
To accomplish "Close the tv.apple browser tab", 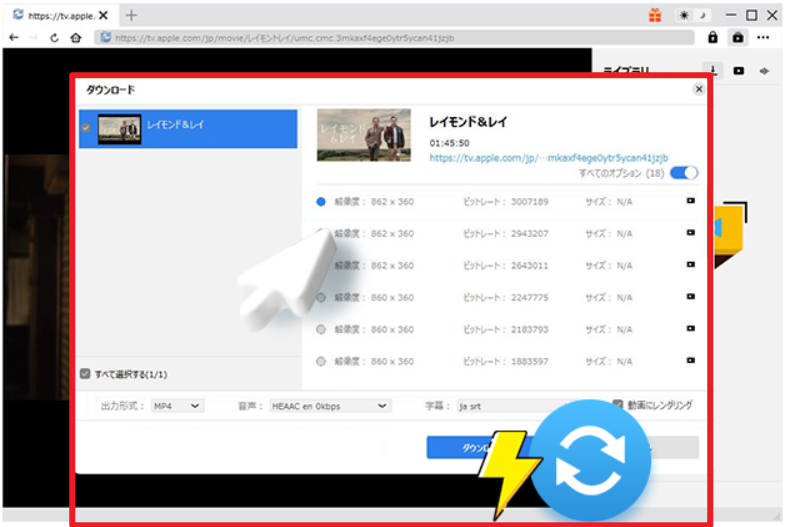I will 103,16.
